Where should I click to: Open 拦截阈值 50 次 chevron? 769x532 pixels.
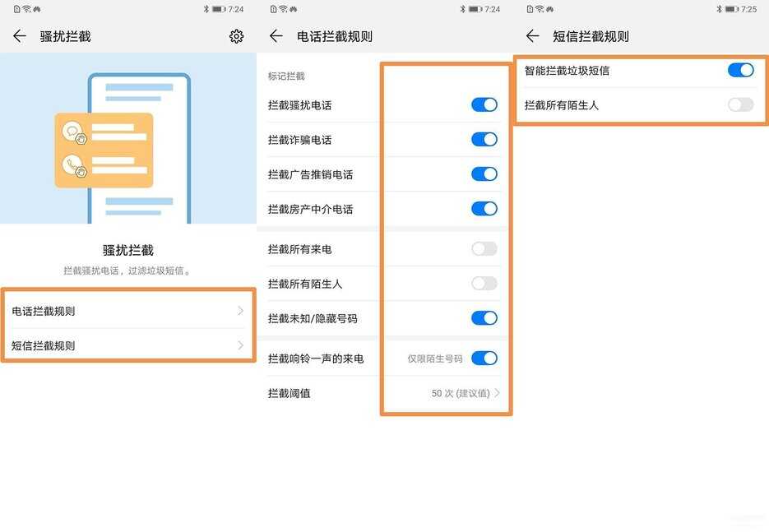(498, 393)
